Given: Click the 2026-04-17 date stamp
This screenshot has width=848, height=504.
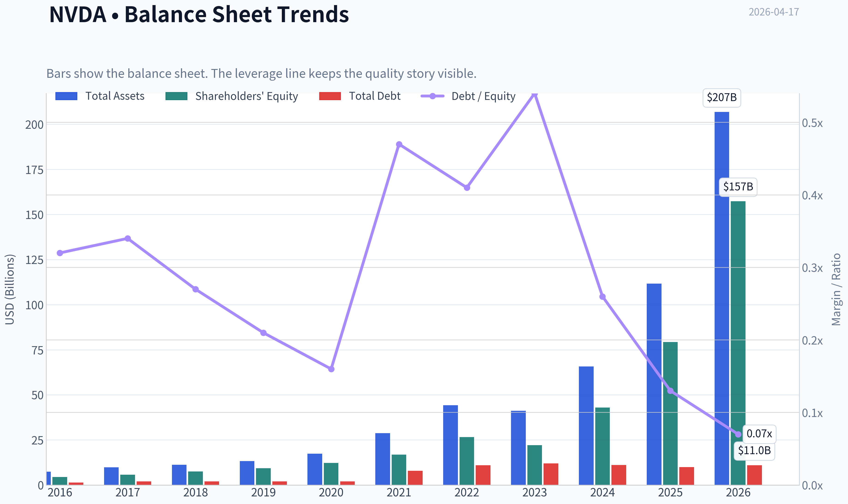Looking at the screenshot, I should [774, 12].
